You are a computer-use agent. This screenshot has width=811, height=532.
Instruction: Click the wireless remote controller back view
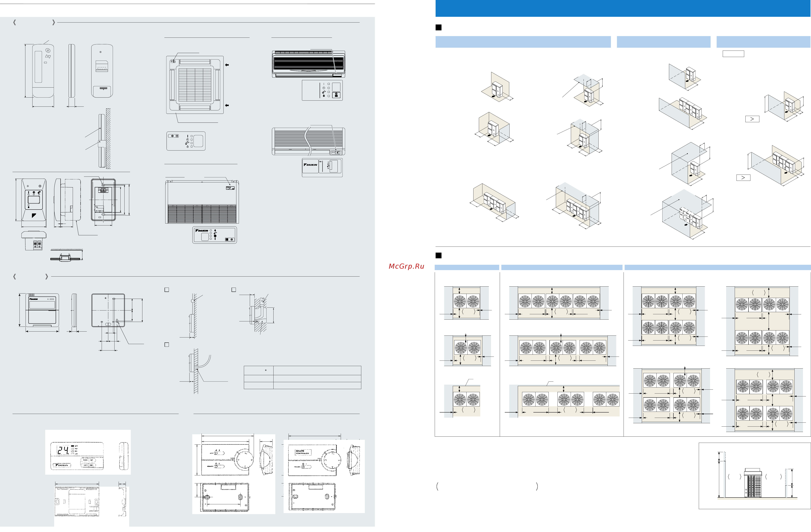pos(102,71)
